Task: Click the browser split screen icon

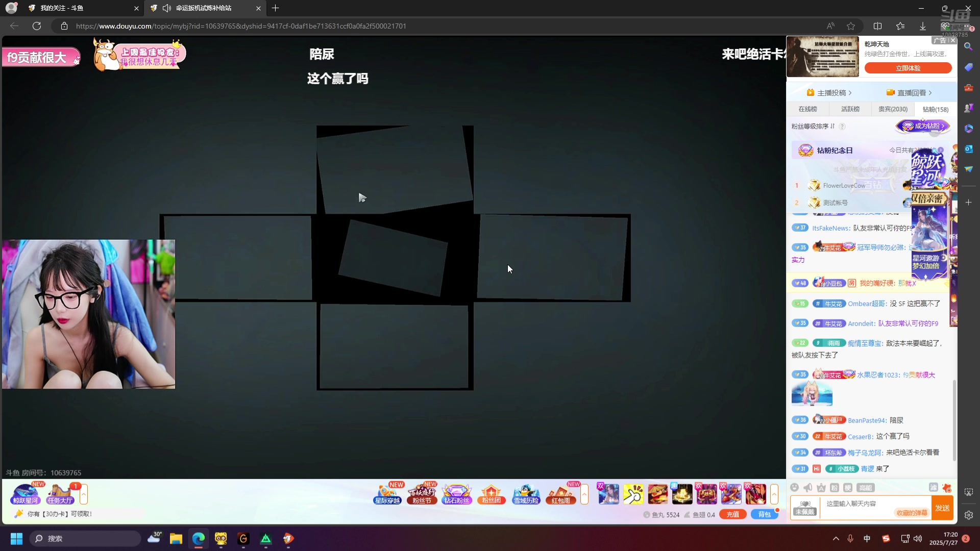Action: (878, 26)
